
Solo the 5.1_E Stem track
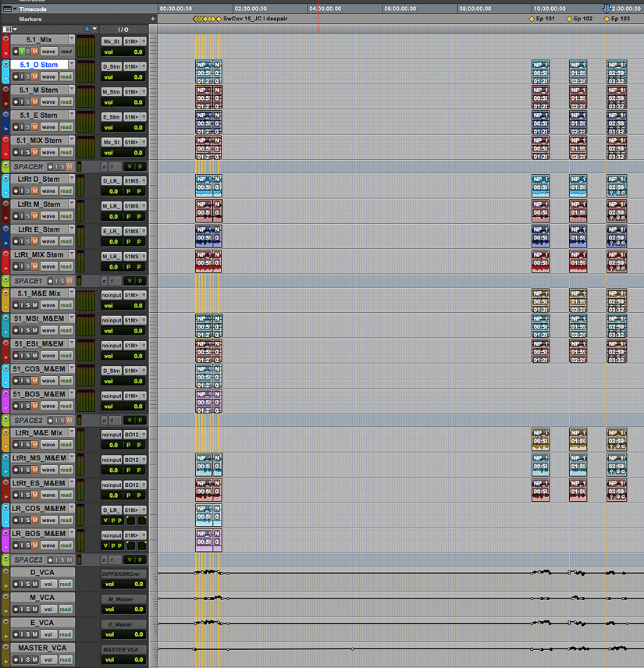point(27,127)
